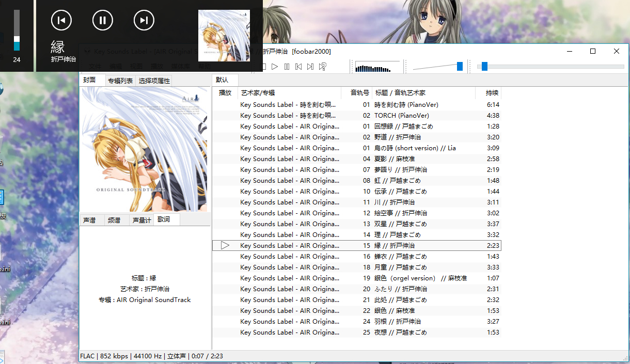
Task: Click foobar2000 toolbar Play button
Action: pyautogui.click(x=275, y=67)
